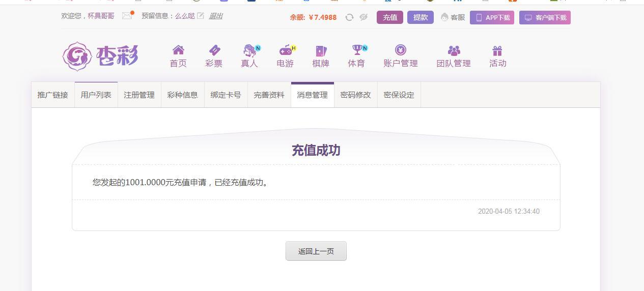Click the 退出 logout link
This screenshot has height=291, width=644.
coord(216,16)
